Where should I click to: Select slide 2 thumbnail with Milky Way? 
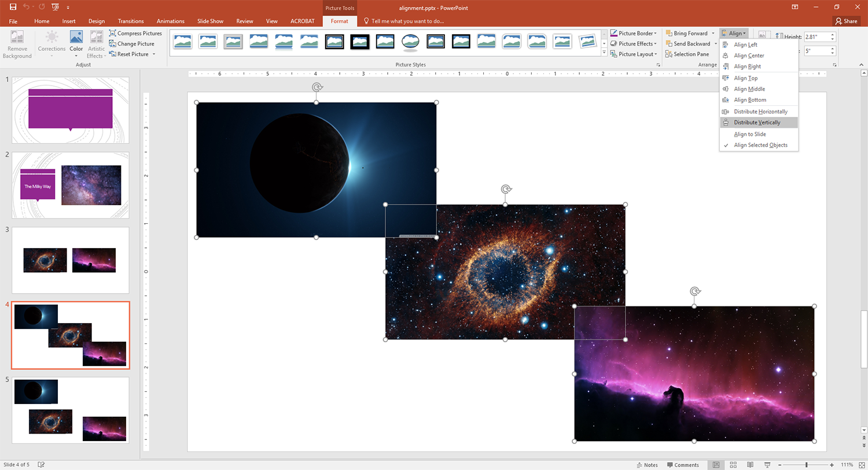pyautogui.click(x=71, y=185)
